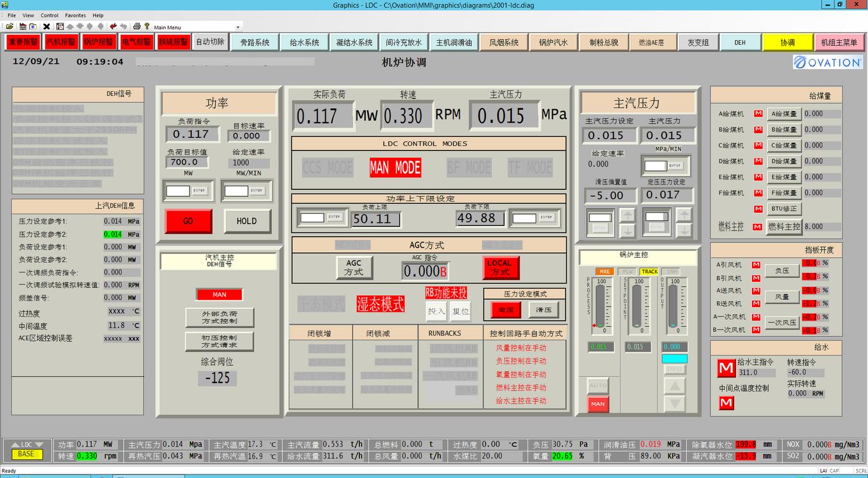868x478 pixels.
Task: Click the BTU修正 button
Action: coord(784,209)
